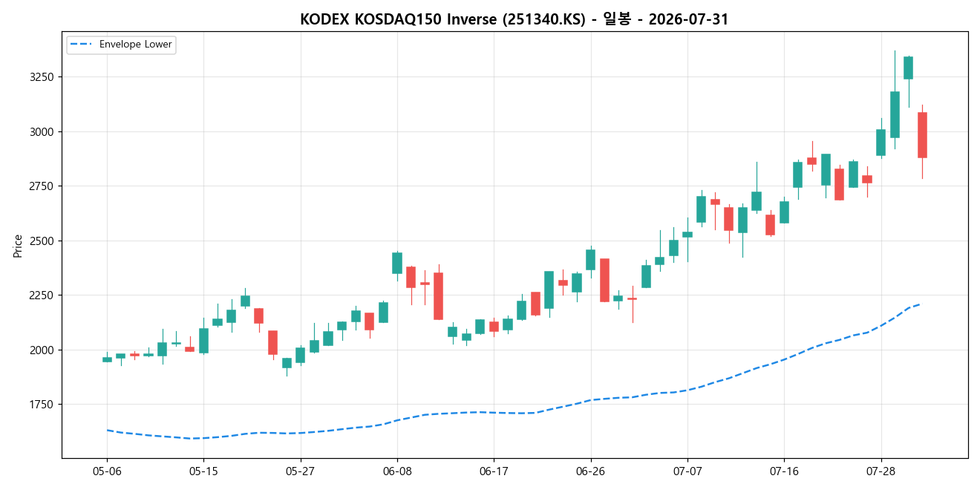
Task: Click the 2000 y-axis tick label
Action: 43,350
